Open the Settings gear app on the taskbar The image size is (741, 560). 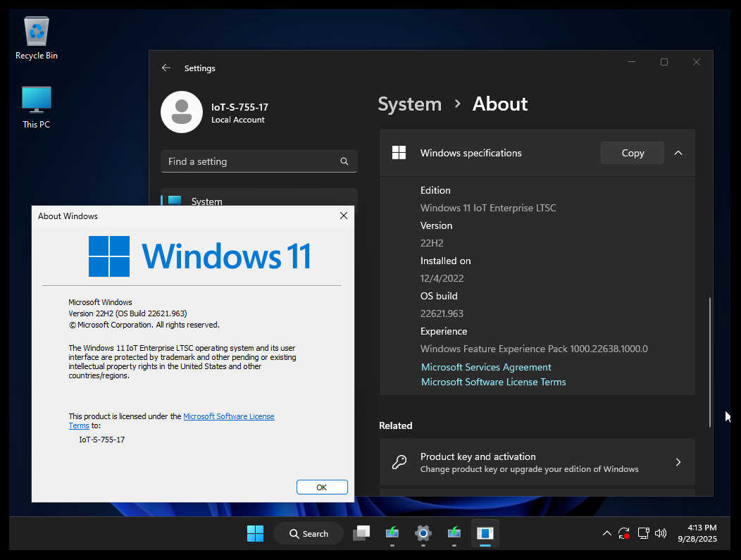[x=423, y=533]
